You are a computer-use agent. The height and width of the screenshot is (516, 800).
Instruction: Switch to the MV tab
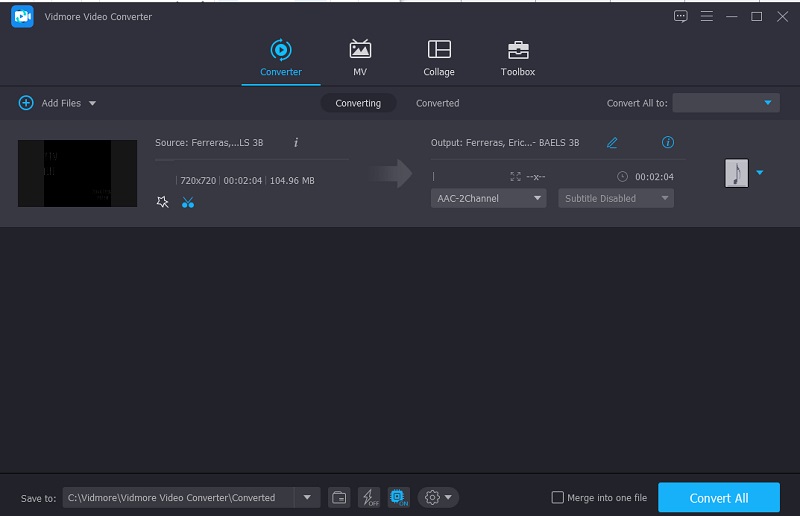[x=359, y=58]
